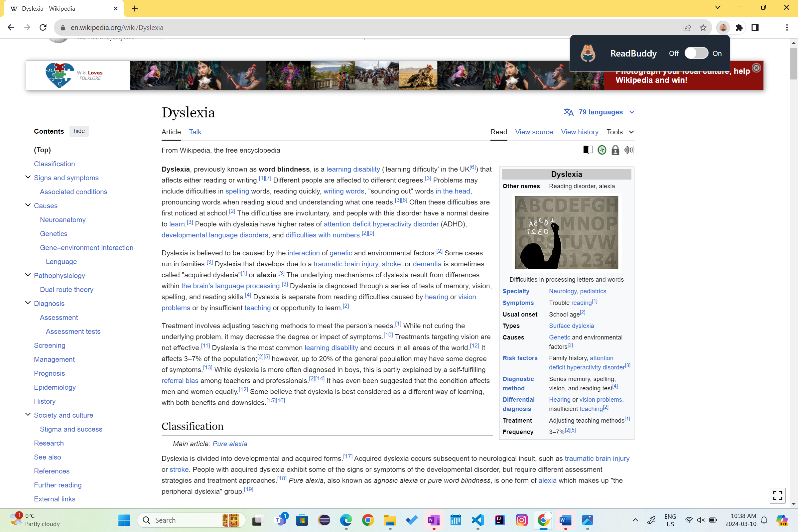The image size is (798, 532).
Task: Bookmark this page with the star icon
Action: point(703,28)
